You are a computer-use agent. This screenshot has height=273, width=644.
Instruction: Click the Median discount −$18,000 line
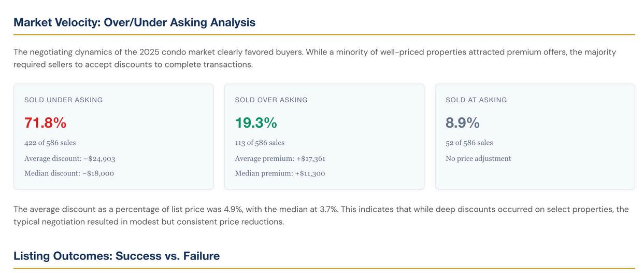[69, 173]
